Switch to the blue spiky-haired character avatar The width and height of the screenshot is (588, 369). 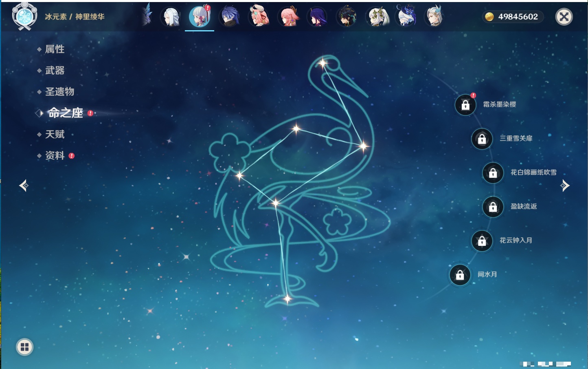coord(229,17)
